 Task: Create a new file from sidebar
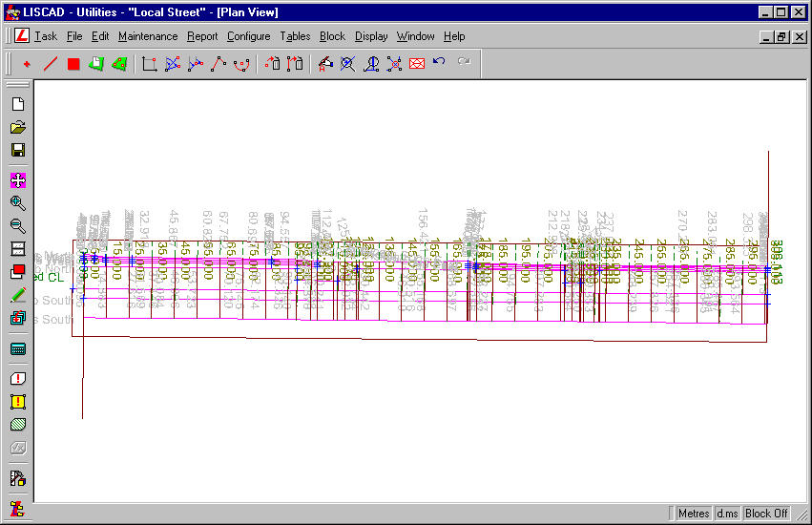[18, 104]
